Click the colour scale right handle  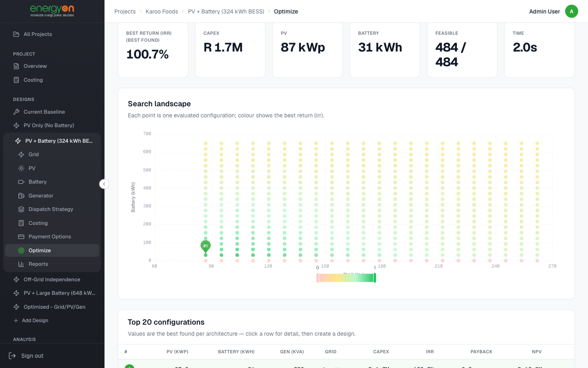click(x=375, y=278)
